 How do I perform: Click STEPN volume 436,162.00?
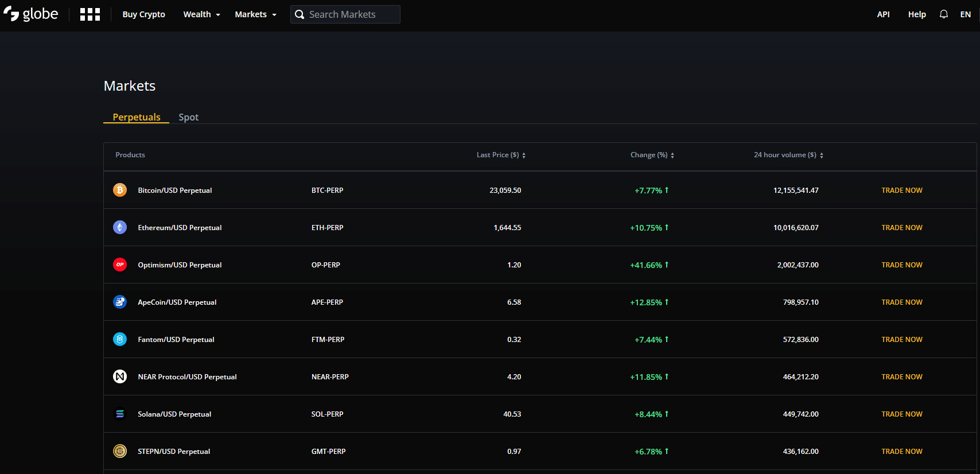800,451
